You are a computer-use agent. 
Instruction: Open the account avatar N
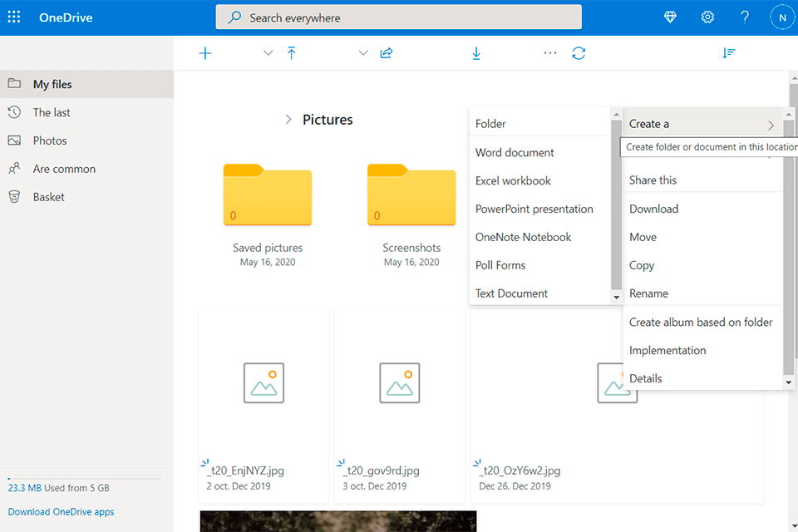(x=782, y=17)
